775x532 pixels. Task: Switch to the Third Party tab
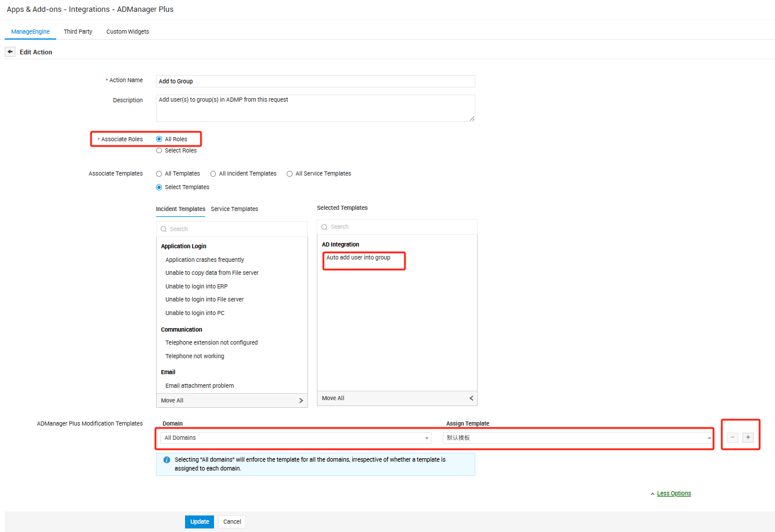pos(78,31)
